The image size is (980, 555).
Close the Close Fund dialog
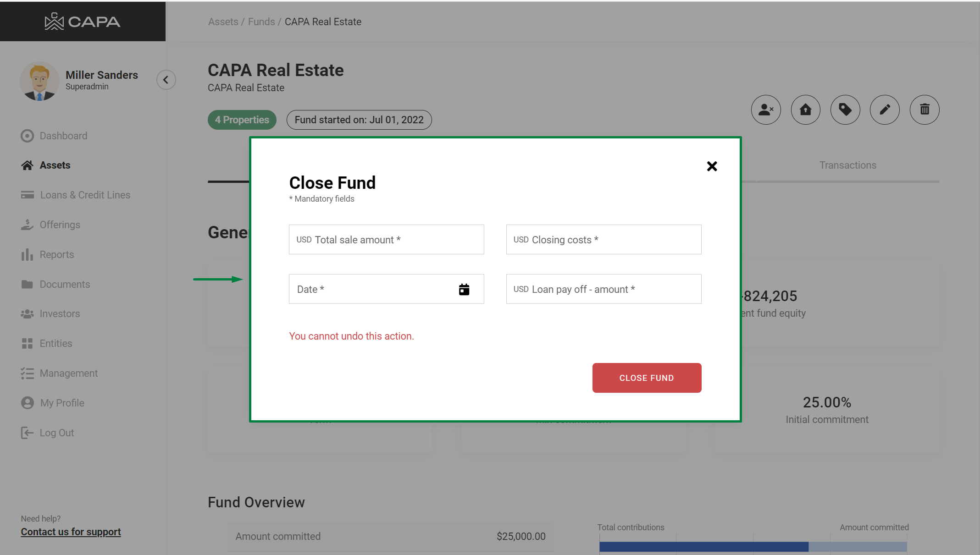tap(711, 166)
